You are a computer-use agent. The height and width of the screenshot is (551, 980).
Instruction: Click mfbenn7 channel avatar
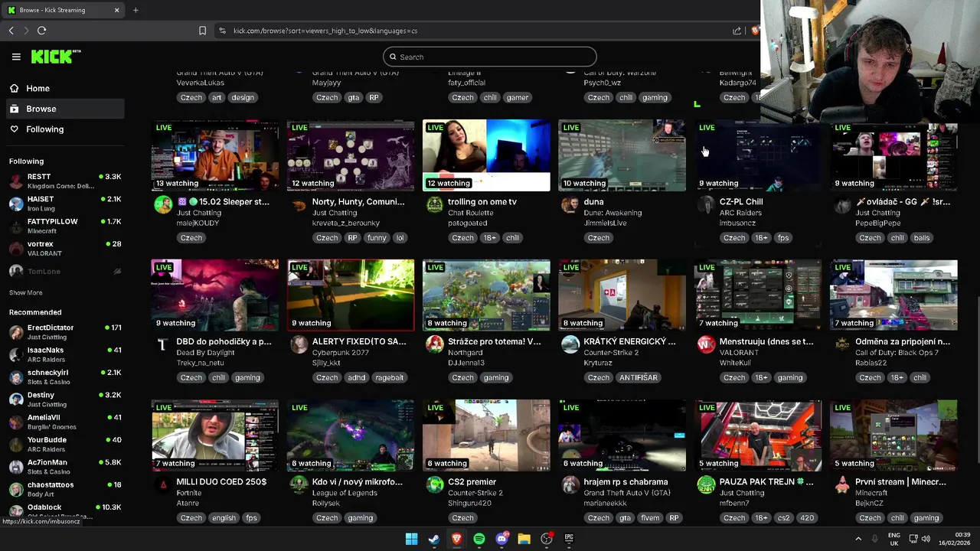point(706,484)
